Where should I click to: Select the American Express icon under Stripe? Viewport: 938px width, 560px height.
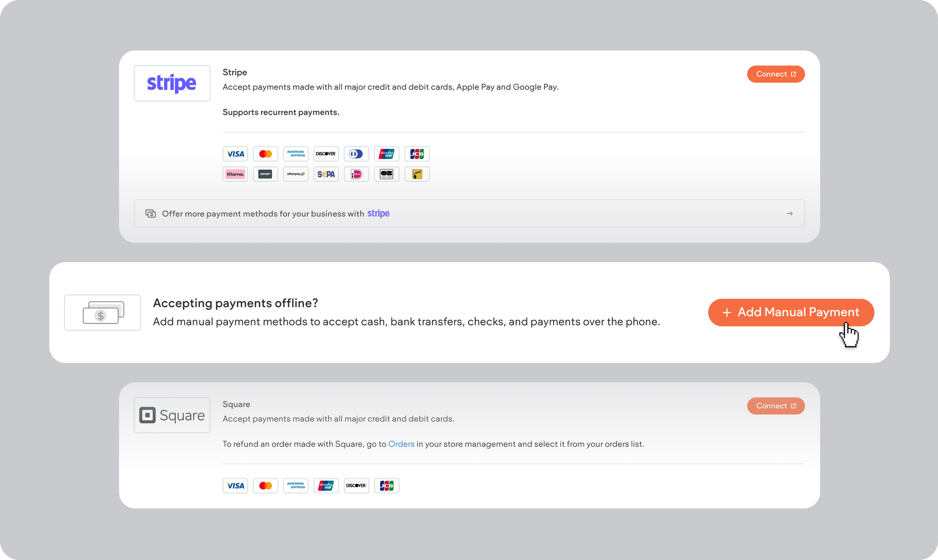tap(296, 154)
